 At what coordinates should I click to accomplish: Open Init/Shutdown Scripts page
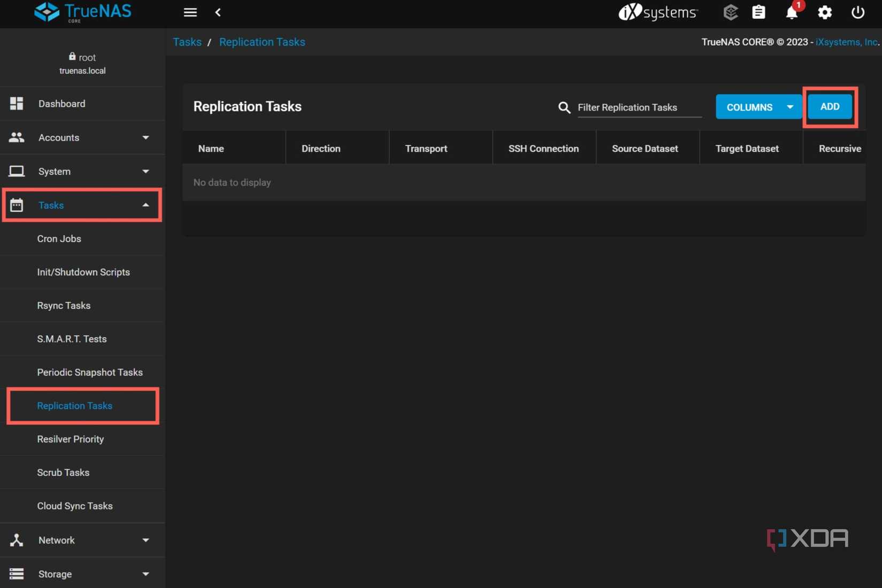82,272
